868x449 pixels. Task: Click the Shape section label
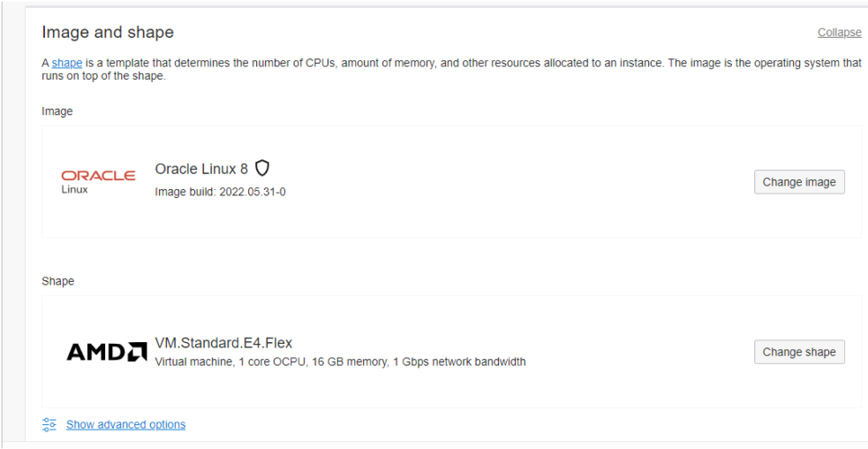[x=58, y=281]
